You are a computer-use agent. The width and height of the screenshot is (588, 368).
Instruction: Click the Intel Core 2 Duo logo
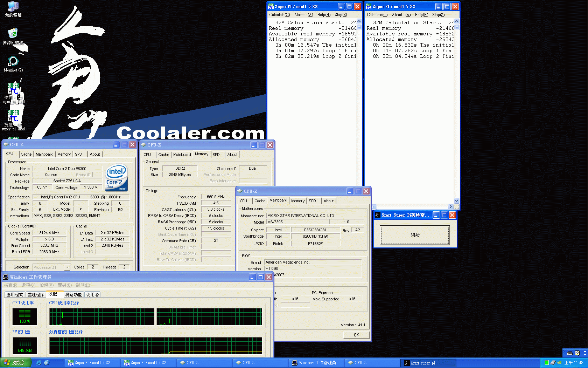click(117, 177)
